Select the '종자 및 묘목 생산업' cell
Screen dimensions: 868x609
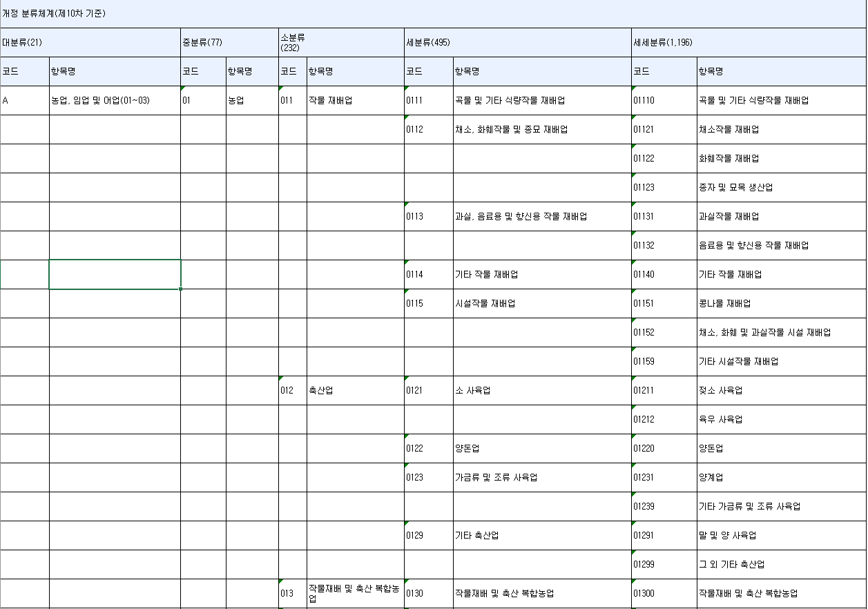[782, 187]
